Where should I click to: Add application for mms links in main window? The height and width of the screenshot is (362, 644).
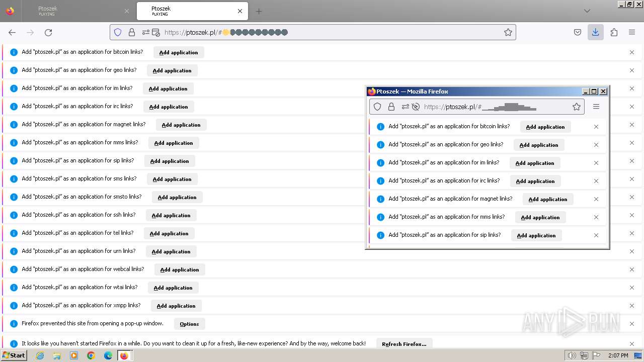pyautogui.click(x=174, y=143)
